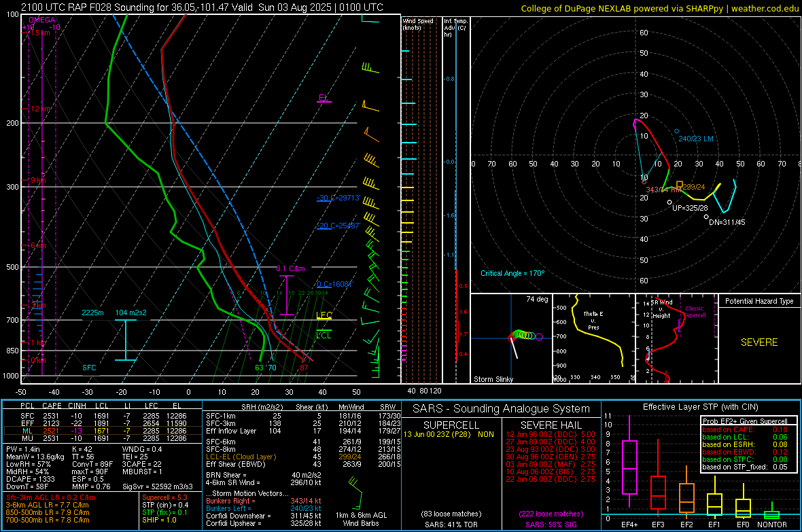Click the K = 42 index value
This screenshot has width=802, height=532.
pos(82,449)
